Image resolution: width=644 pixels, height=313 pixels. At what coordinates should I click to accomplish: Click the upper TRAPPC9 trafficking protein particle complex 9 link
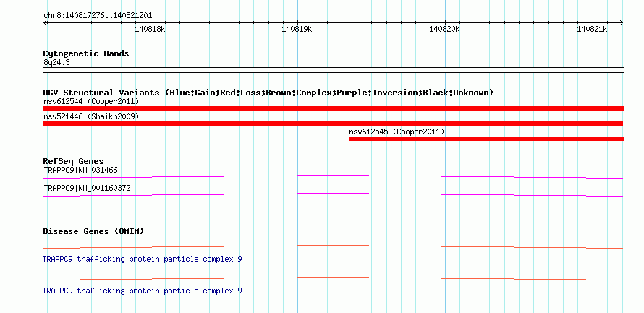[143, 260]
